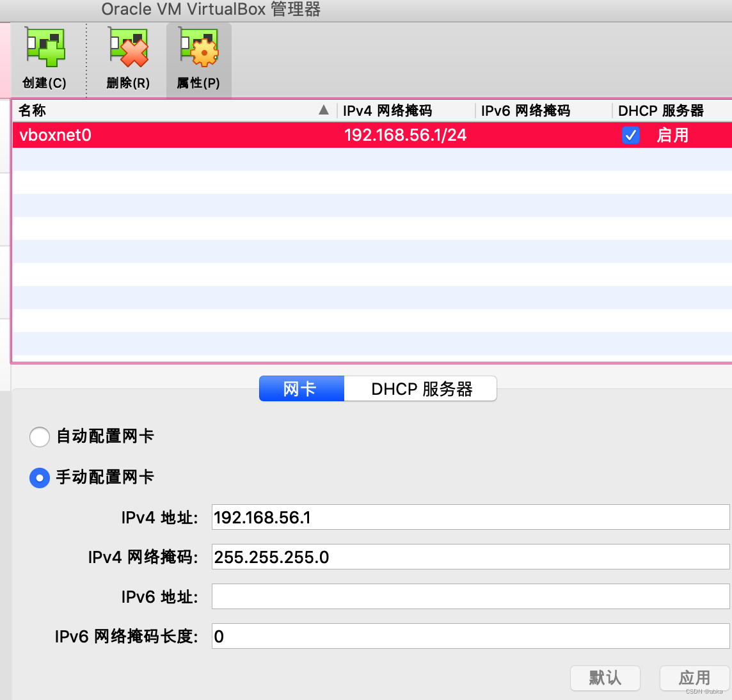Image resolution: width=732 pixels, height=700 pixels.
Task: Click the Apply (应用) button
Action: [694, 678]
